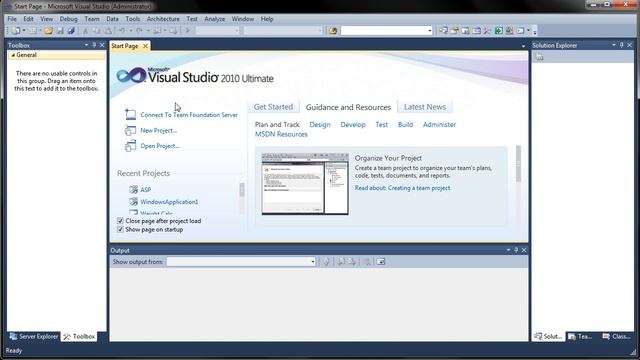The image size is (640, 360).
Task: Open the Architecture menu
Action: [x=163, y=19]
